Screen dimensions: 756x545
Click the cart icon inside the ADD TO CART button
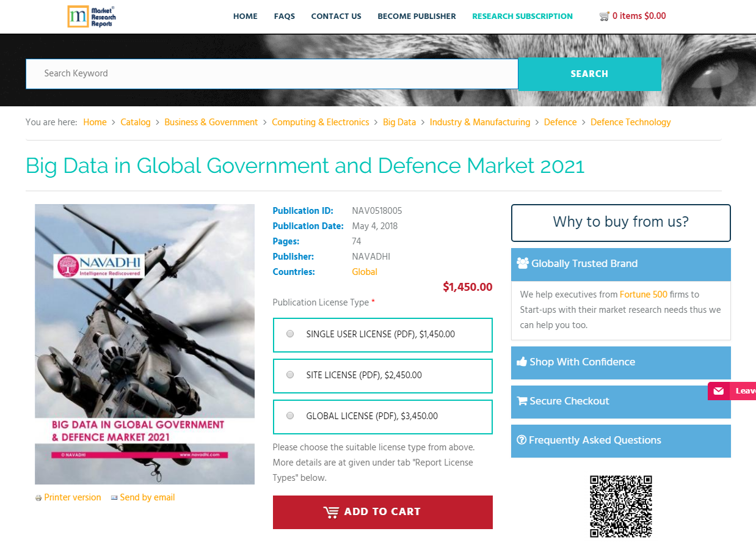click(332, 512)
